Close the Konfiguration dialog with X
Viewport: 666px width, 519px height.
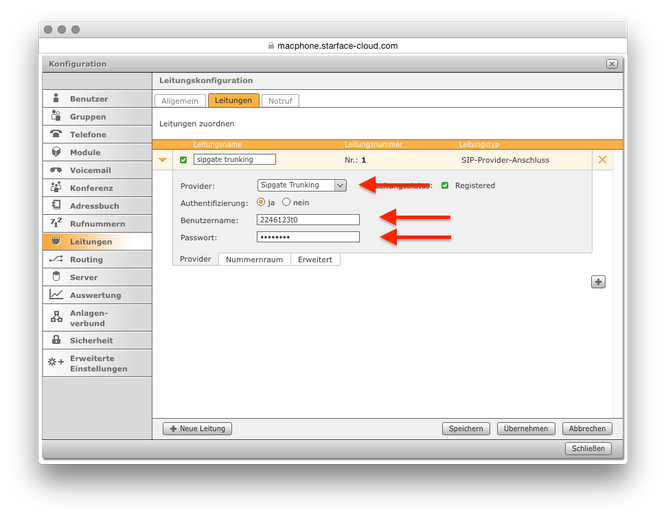612,64
